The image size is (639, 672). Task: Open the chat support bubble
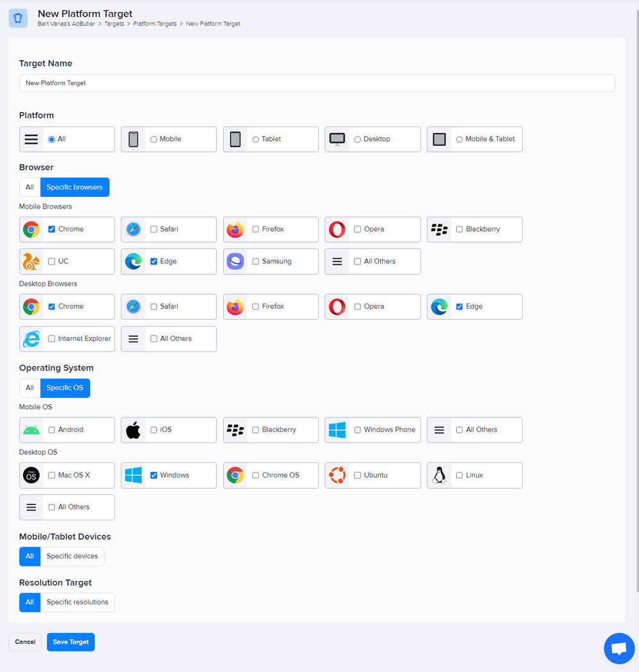pyautogui.click(x=619, y=648)
